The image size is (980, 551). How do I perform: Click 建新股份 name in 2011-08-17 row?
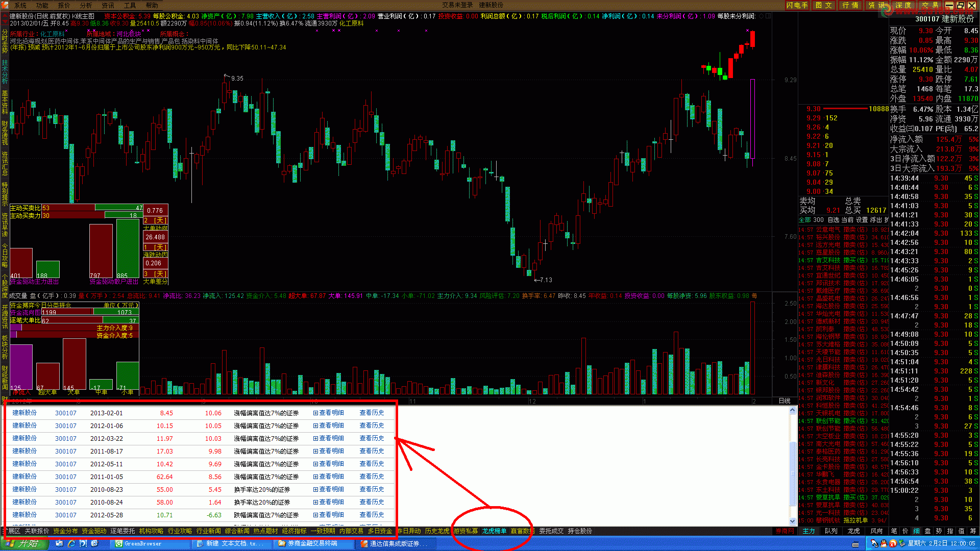(x=24, y=451)
